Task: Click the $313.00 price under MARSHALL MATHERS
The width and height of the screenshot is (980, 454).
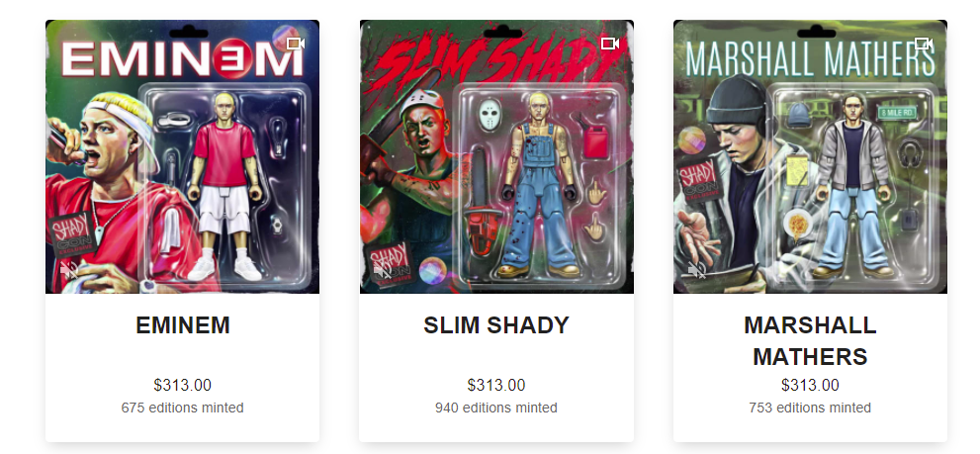Action: click(810, 385)
